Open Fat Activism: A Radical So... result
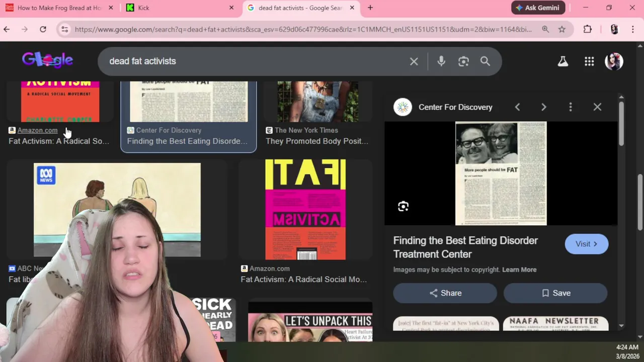The width and height of the screenshot is (644, 362). coord(59,141)
